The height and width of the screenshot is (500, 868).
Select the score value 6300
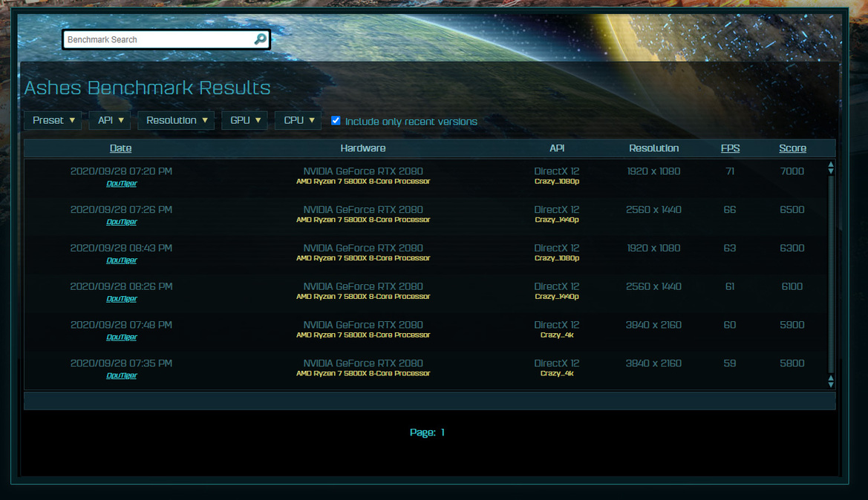tap(792, 249)
